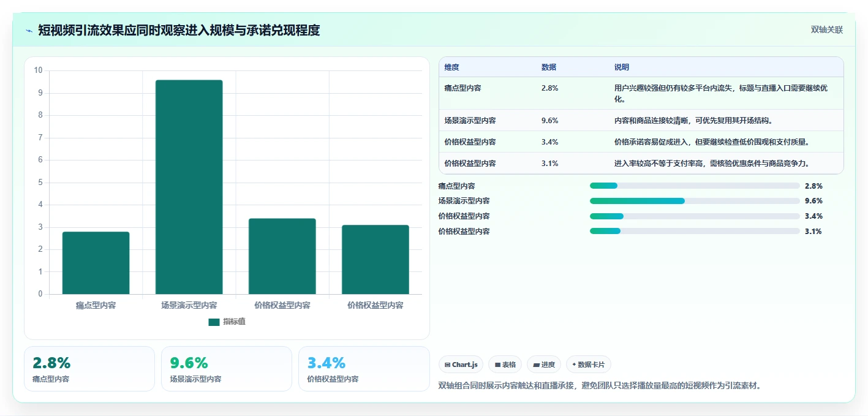This screenshot has width=868, height=416.
Task: Click the 9.6% value beside the progress bar
Action: pyautogui.click(x=813, y=201)
